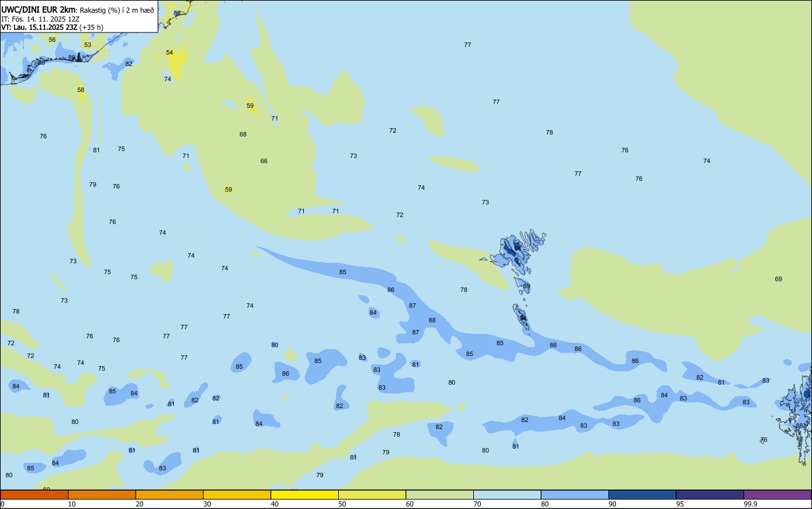Select the 20–30 legend color segment
Screen dimensions: 812x509
tap(169, 494)
